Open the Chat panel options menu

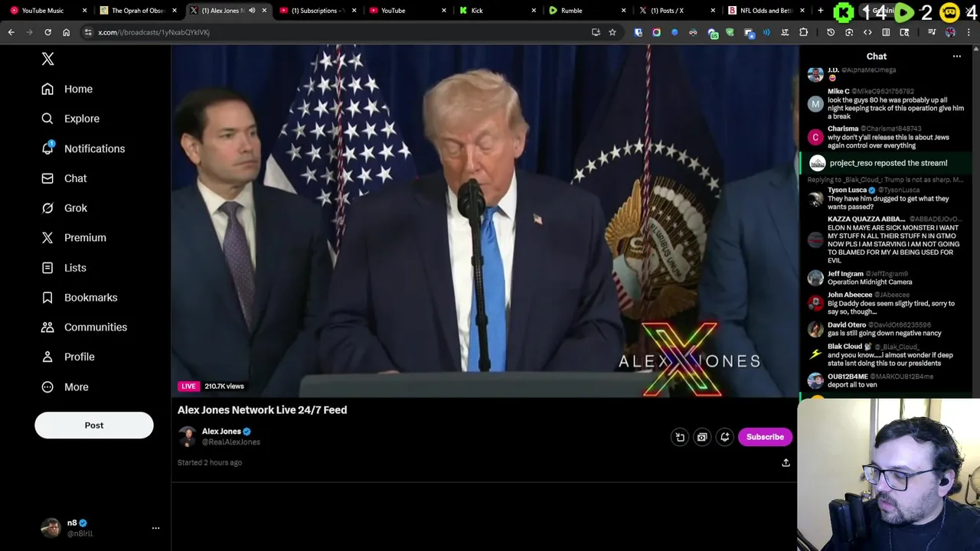(956, 57)
